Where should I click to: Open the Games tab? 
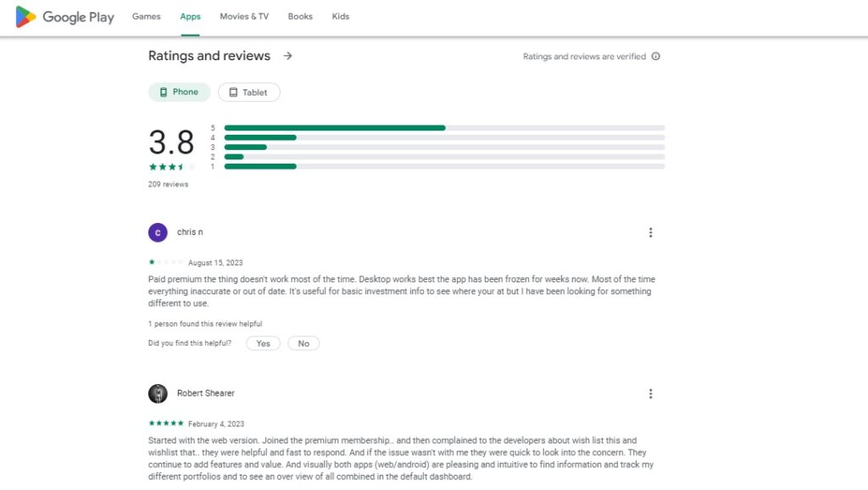pyautogui.click(x=146, y=17)
